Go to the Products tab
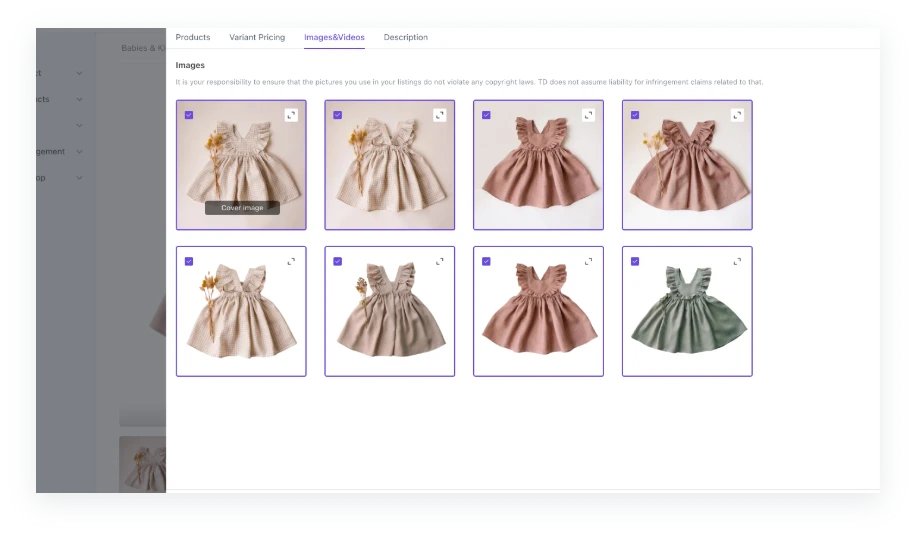Image resolution: width=916 pixels, height=537 pixels. 193,37
